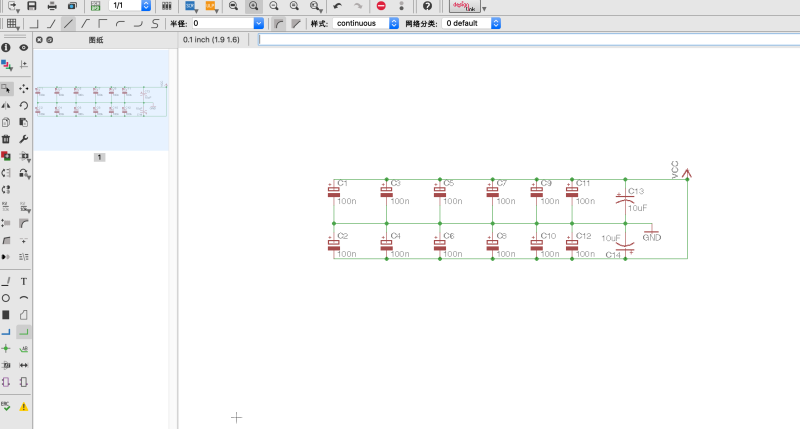Click the Print icon
800x429 pixels.
[52, 6]
